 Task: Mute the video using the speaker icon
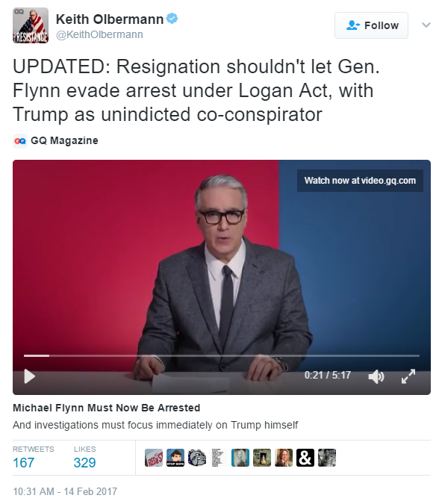click(376, 376)
